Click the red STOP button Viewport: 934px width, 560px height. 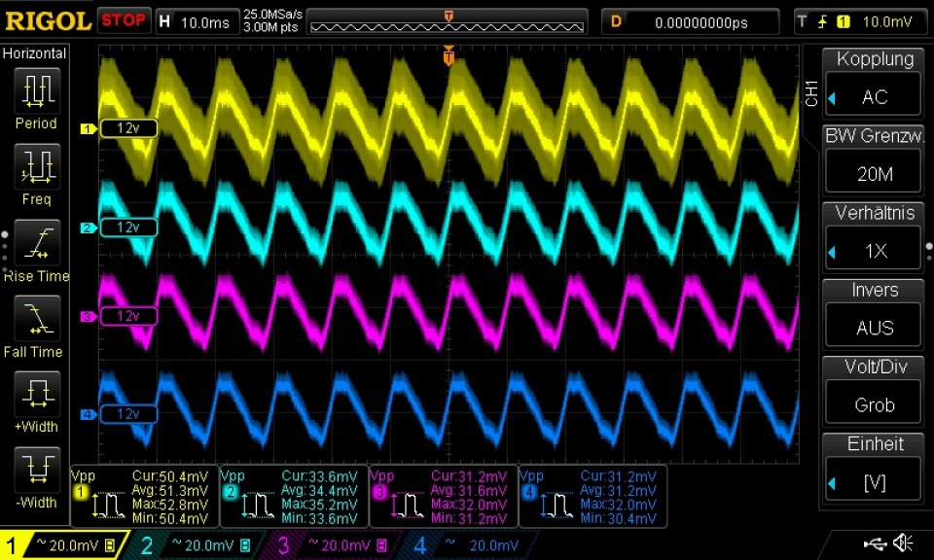(x=124, y=20)
